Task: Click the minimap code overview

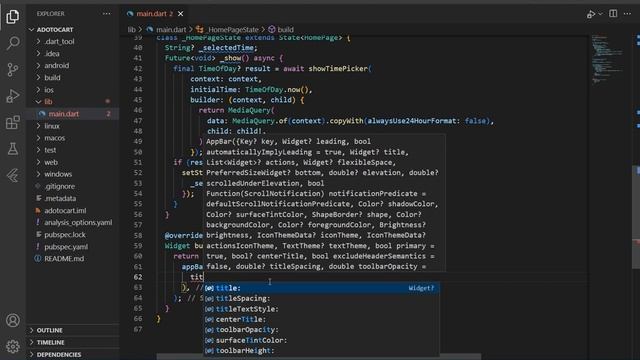Action: pyautogui.click(x=607, y=59)
